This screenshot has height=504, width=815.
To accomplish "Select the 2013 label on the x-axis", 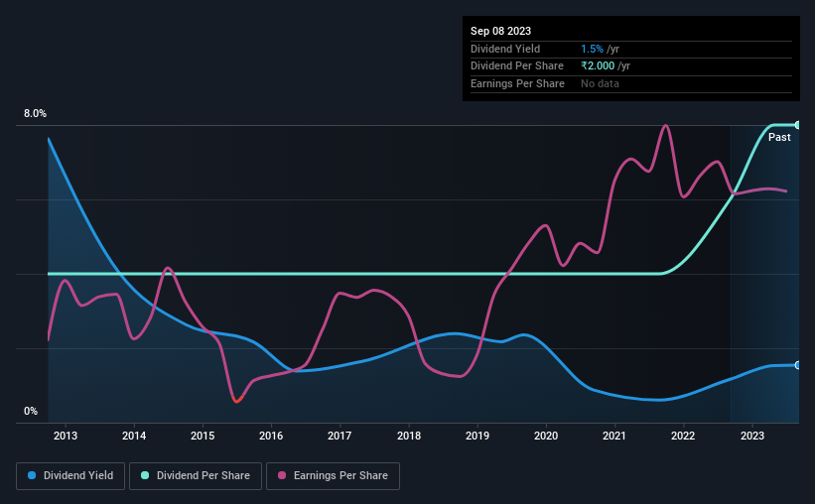I will [x=66, y=436].
